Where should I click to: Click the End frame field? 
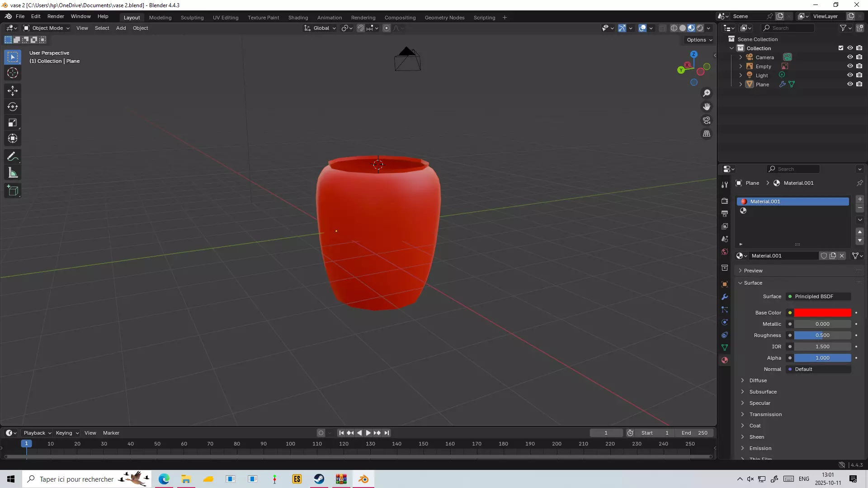tap(695, 433)
